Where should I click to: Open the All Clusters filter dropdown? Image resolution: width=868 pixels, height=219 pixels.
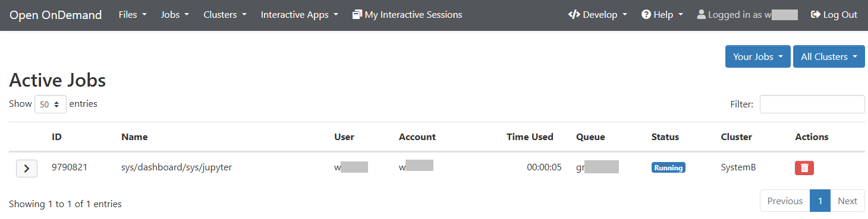pos(829,56)
